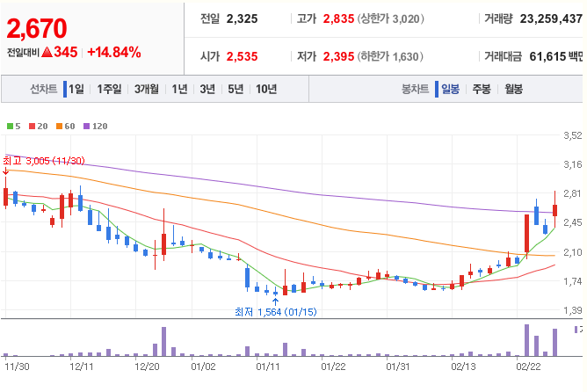Image resolution: width=587 pixels, height=392 pixels.
Task: Click the 거래량 value 23,259,437
Action: tap(551, 18)
